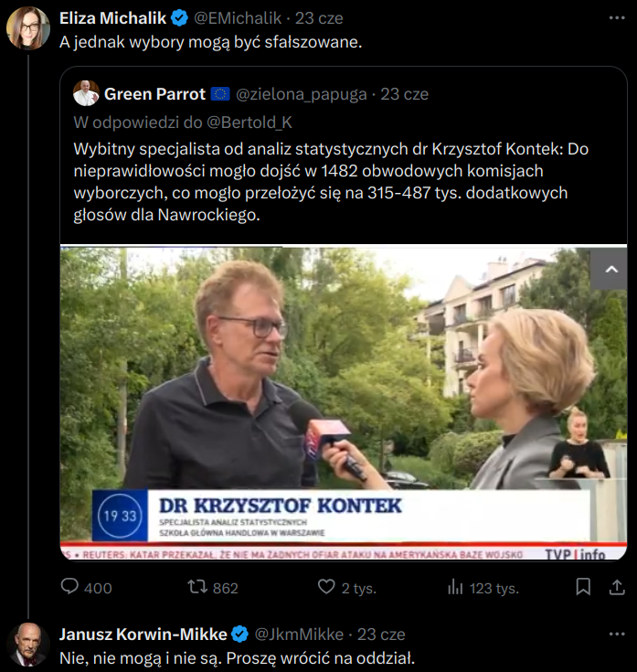Screen dimensions: 637x672
Task: Share the tweet via share icon
Action: (x=617, y=588)
